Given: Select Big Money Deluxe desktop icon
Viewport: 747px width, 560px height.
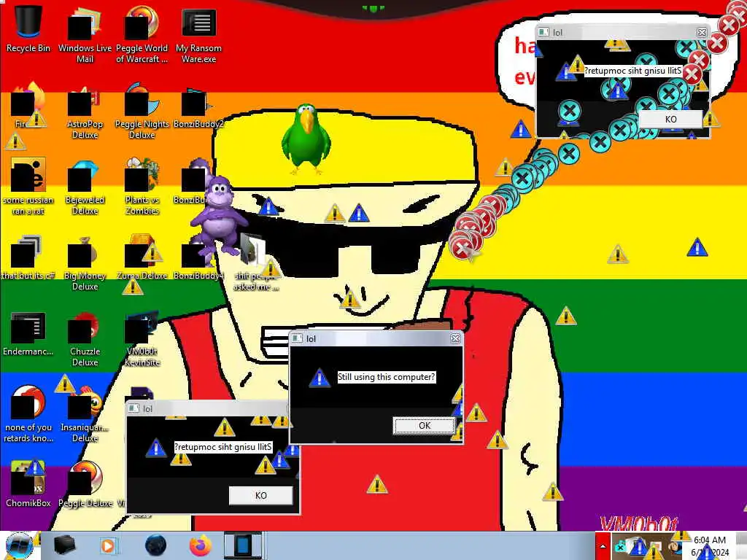Looking at the screenshot, I should tap(85, 262).
